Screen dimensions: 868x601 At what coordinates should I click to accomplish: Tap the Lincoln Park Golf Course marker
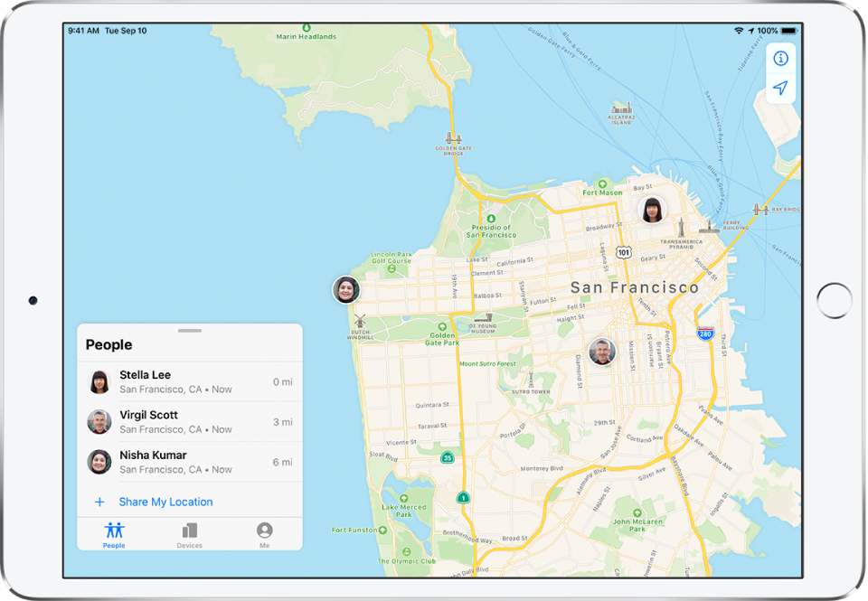392,268
